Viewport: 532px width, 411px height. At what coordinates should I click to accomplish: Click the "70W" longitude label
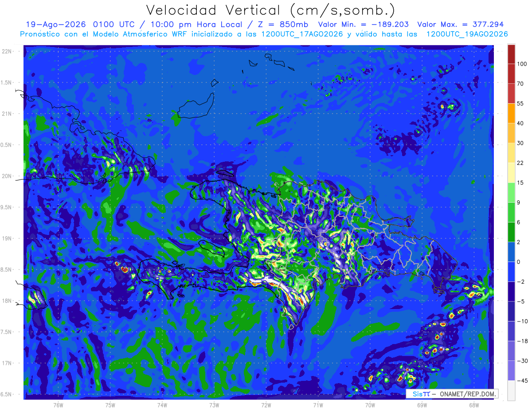(x=370, y=404)
